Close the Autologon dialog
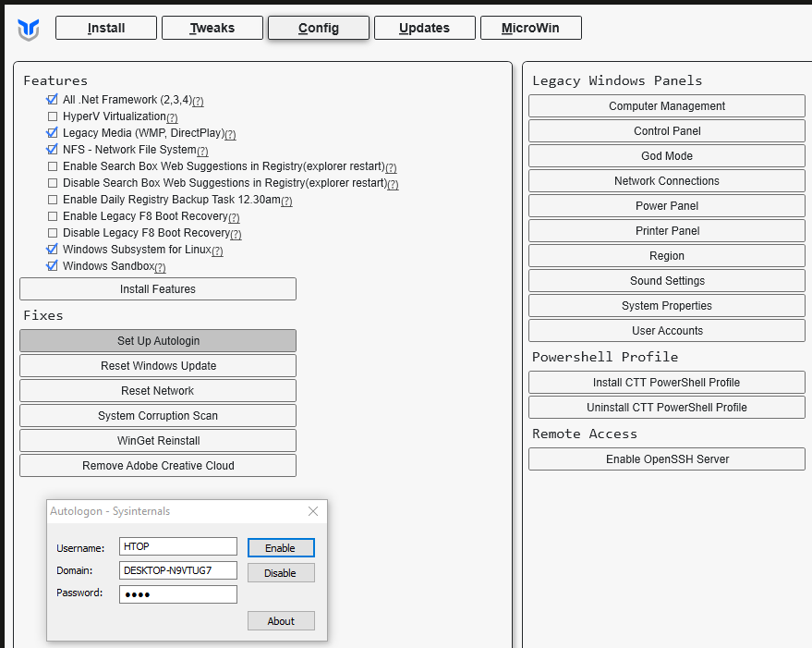812x648 pixels. tap(313, 511)
